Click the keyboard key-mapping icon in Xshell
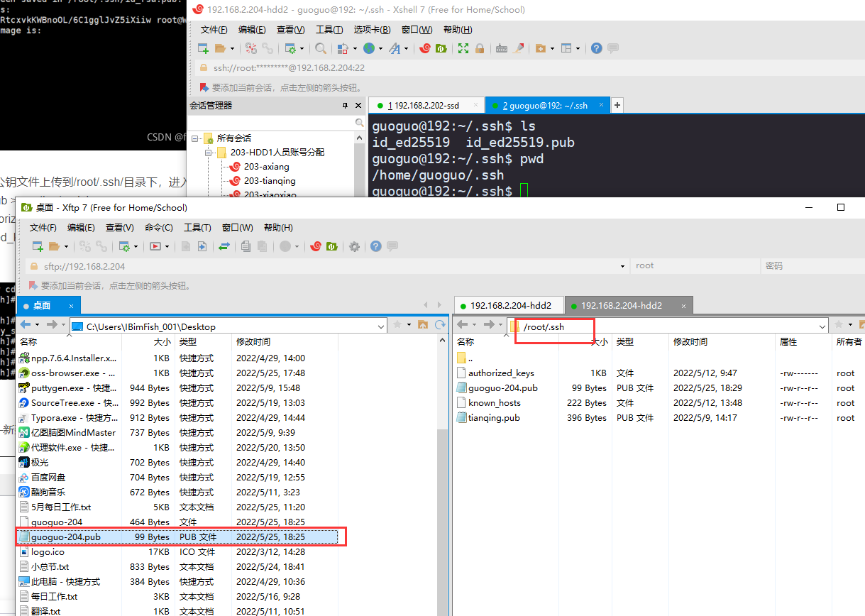Viewport: 865px width, 616px height. pos(502,48)
